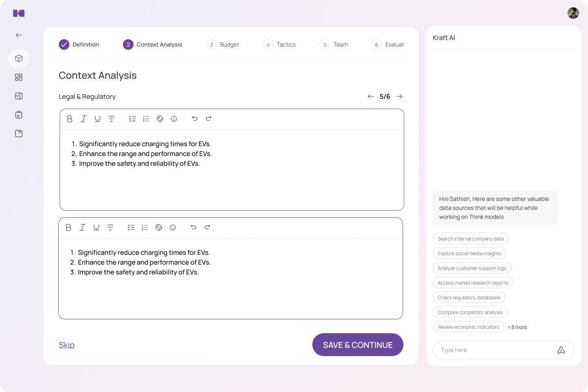Click the Skip link
Image resolution: width=588 pixels, height=392 pixels.
[x=67, y=345]
